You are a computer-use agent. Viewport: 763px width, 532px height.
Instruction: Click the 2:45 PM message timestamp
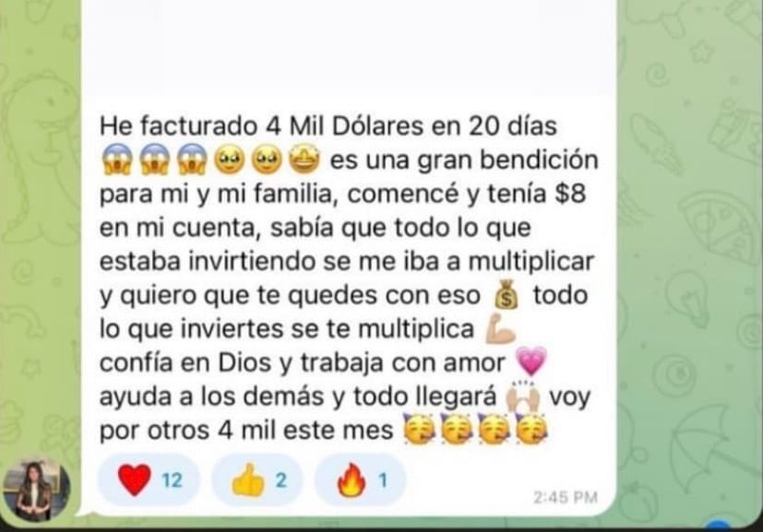coord(566,497)
